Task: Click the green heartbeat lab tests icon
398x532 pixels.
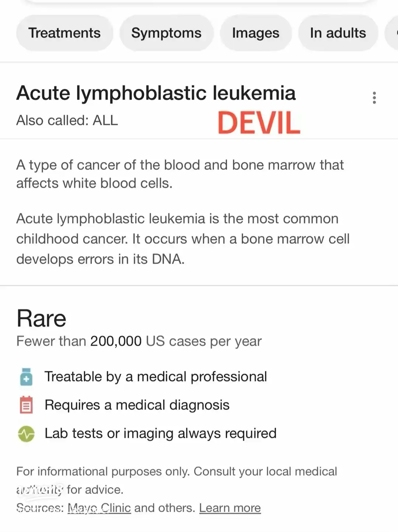Action: (26, 433)
